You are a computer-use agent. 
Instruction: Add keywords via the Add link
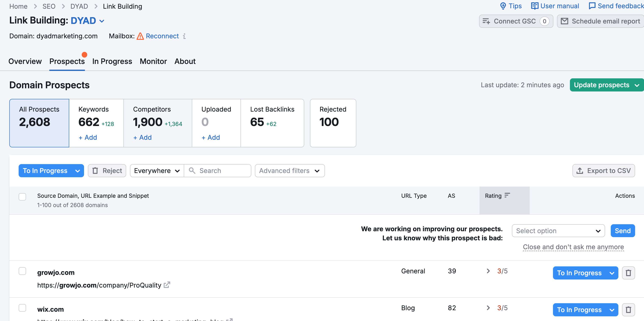click(x=87, y=137)
